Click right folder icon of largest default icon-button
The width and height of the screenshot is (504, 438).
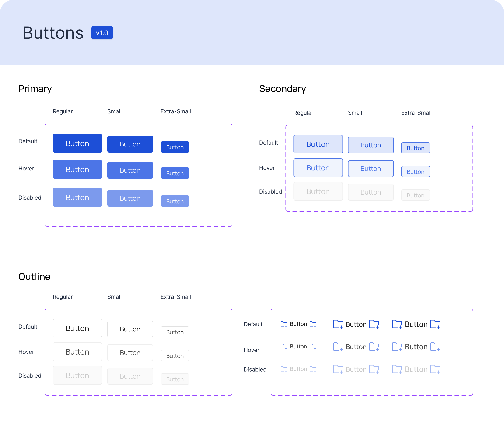435,324
